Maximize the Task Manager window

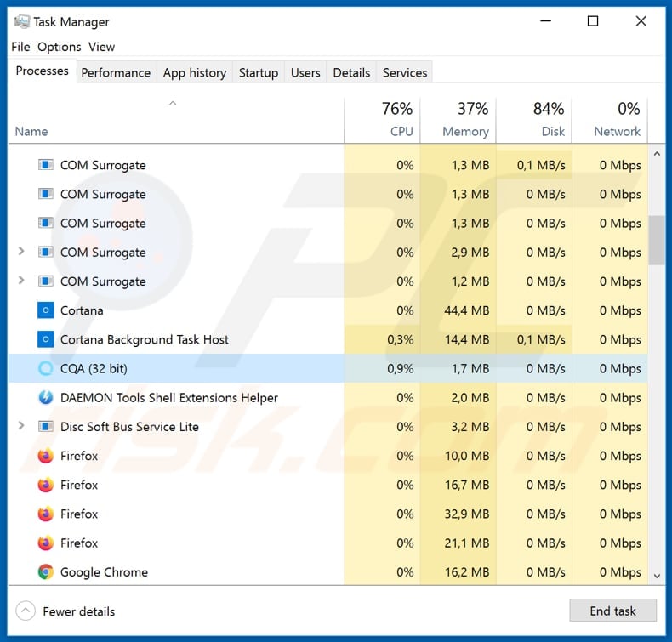click(593, 21)
